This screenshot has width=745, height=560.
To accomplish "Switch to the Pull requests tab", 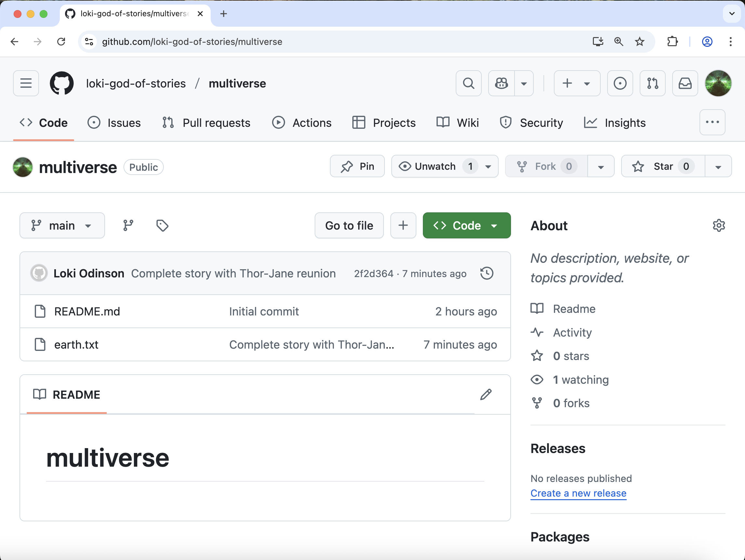I will point(206,123).
